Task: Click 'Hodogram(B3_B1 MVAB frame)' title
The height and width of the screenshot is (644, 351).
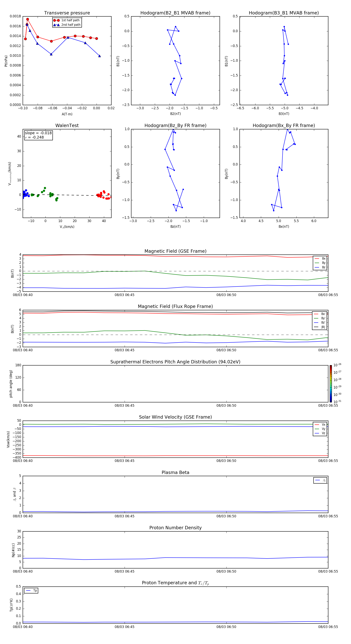Action: (x=284, y=13)
